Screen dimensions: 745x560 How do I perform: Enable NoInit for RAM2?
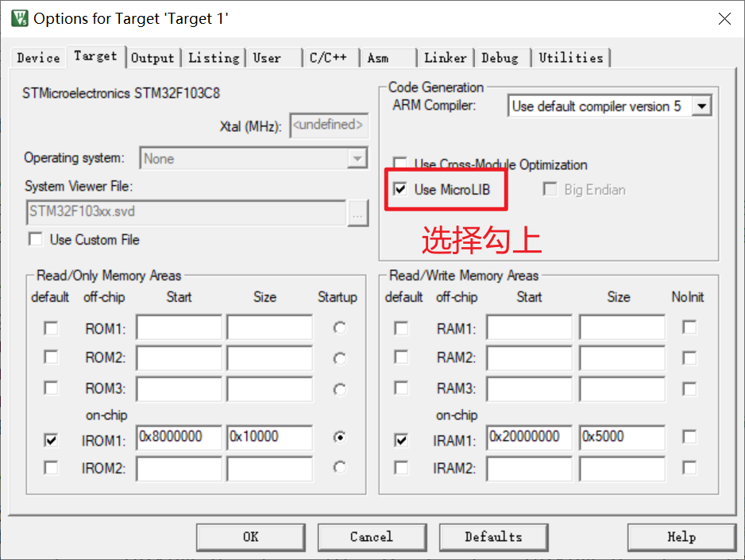[x=689, y=358]
